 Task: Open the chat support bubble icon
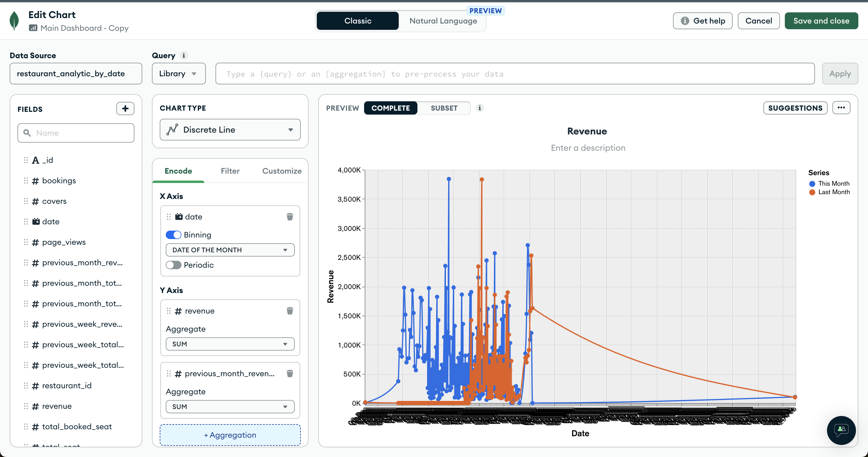pos(841,430)
